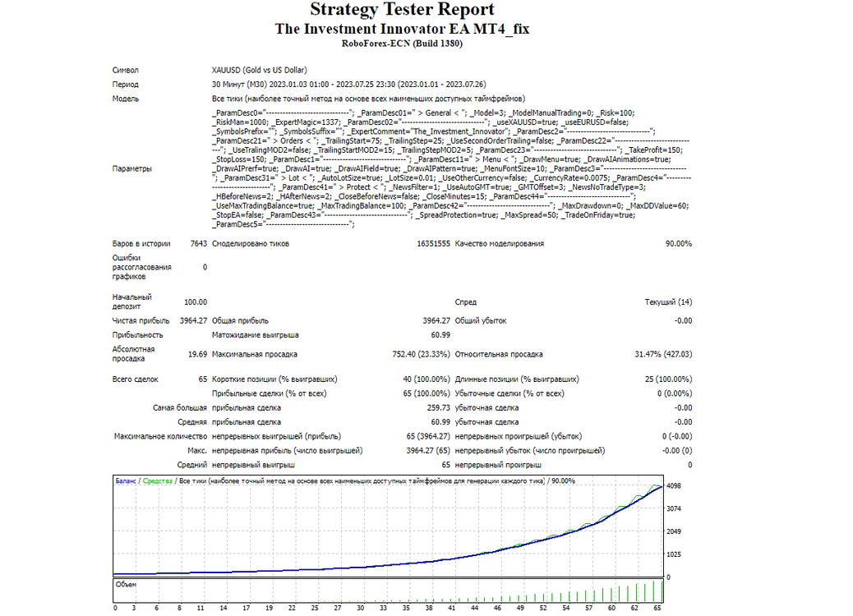Click the "Матожидание выигрыша" label
The height and width of the screenshot is (616, 853).
coord(255,335)
